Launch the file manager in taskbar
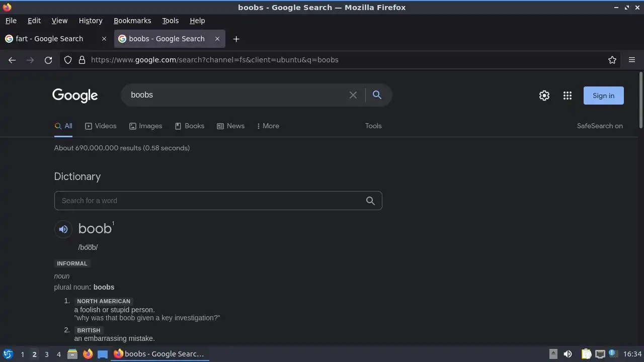 tap(72, 354)
